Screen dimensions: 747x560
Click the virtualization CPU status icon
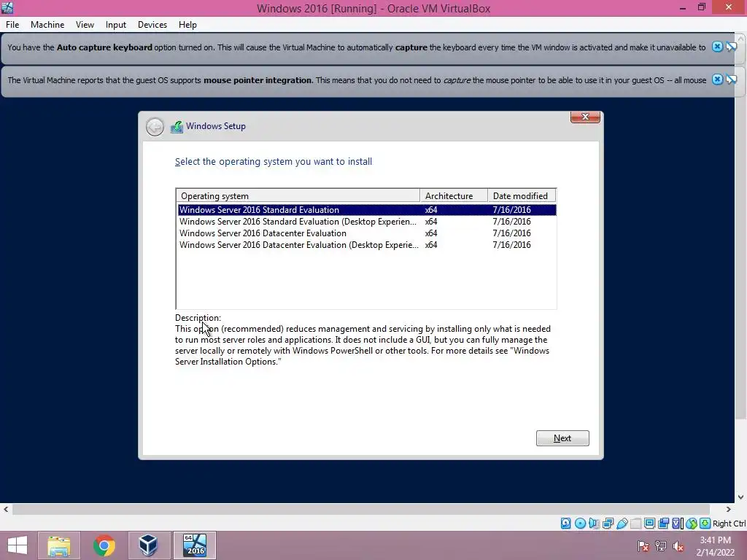coord(678,524)
